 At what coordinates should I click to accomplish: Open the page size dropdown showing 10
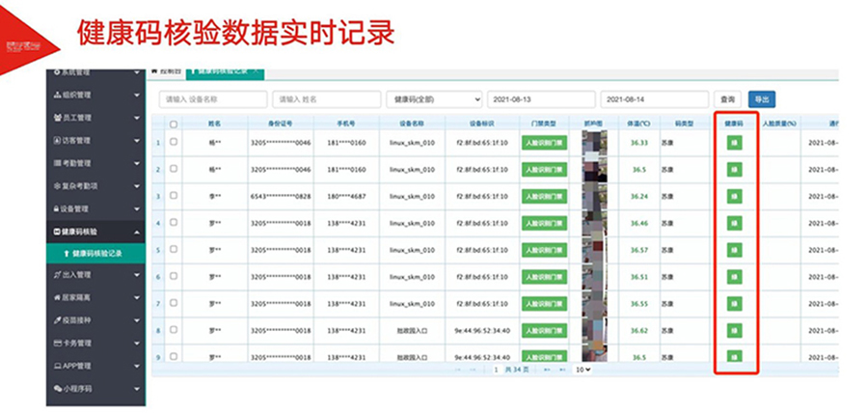583,370
